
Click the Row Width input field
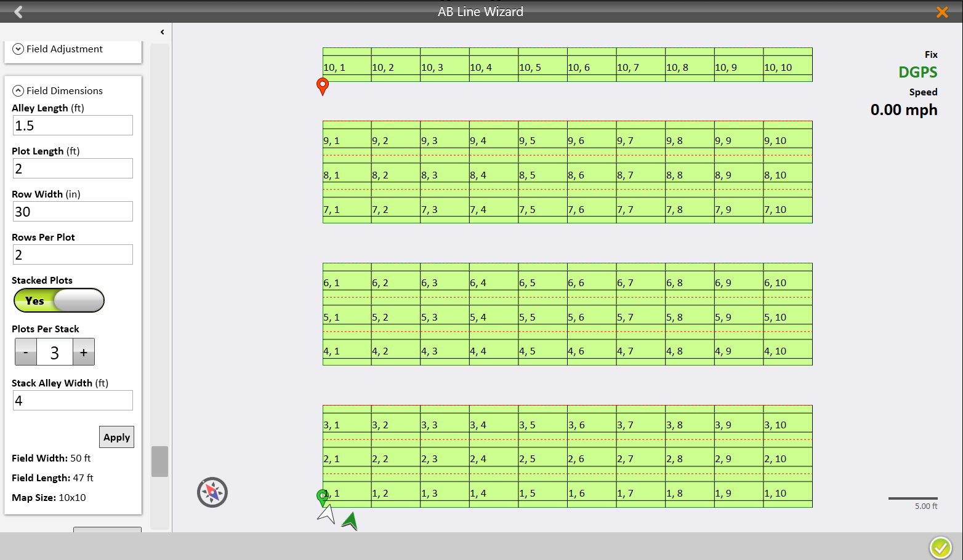(73, 212)
